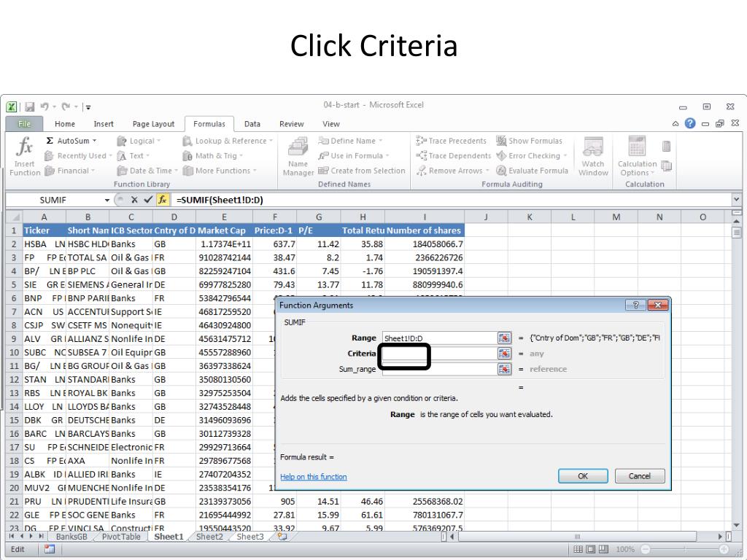Switch to the Home tab
The height and width of the screenshot is (560, 747).
[x=65, y=124]
